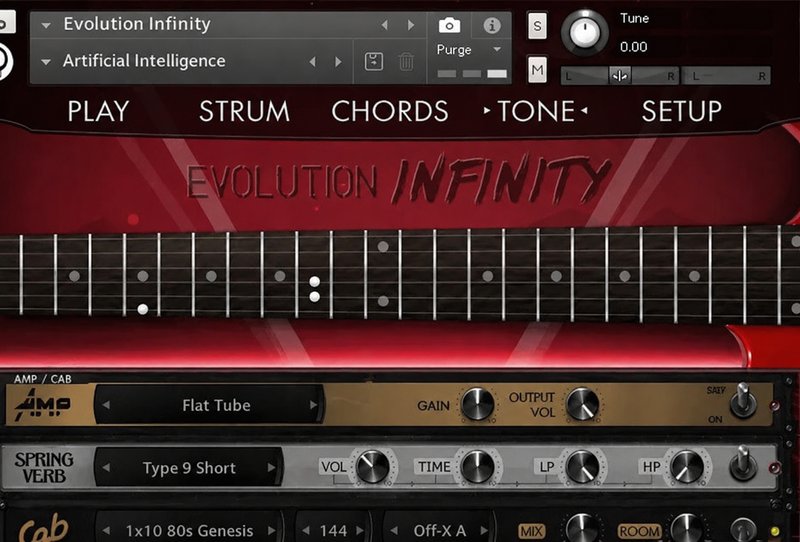This screenshot has height=542, width=800.
Task: Click the Spring Verb TIME knob
Action: 478,466
